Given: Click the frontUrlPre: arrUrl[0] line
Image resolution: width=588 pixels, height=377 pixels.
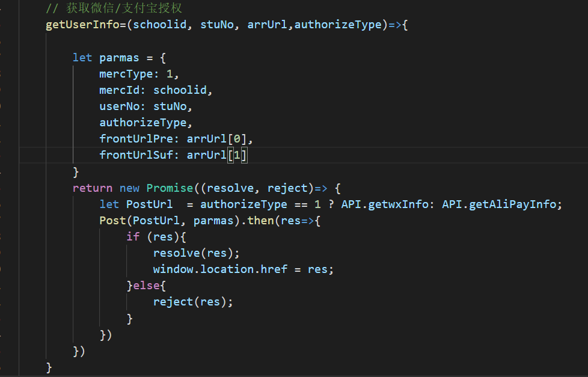Looking at the screenshot, I should pyautogui.click(x=176, y=139).
